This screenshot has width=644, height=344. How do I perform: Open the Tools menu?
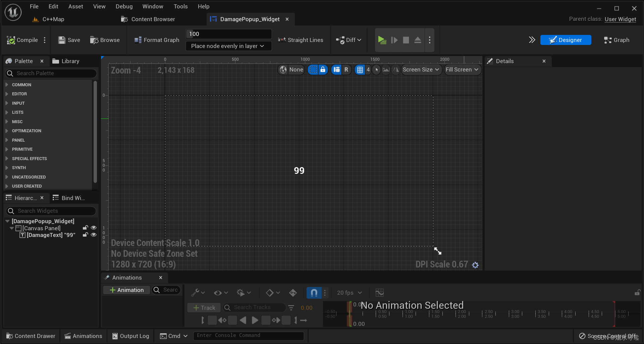click(180, 6)
